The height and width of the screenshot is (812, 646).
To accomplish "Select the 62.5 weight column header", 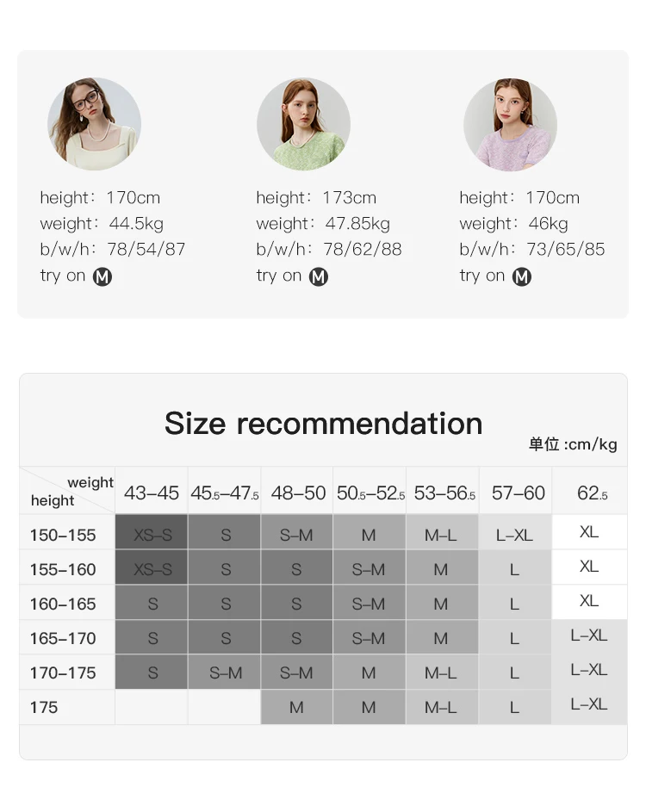I will point(590,492).
